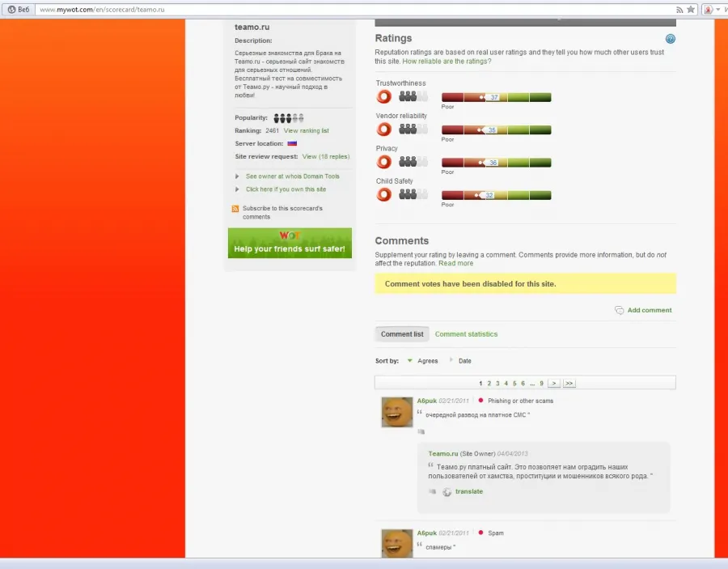This screenshot has width=728, height=569.
Task: Switch to the Comment list tab
Action: click(x=402, y=334)
